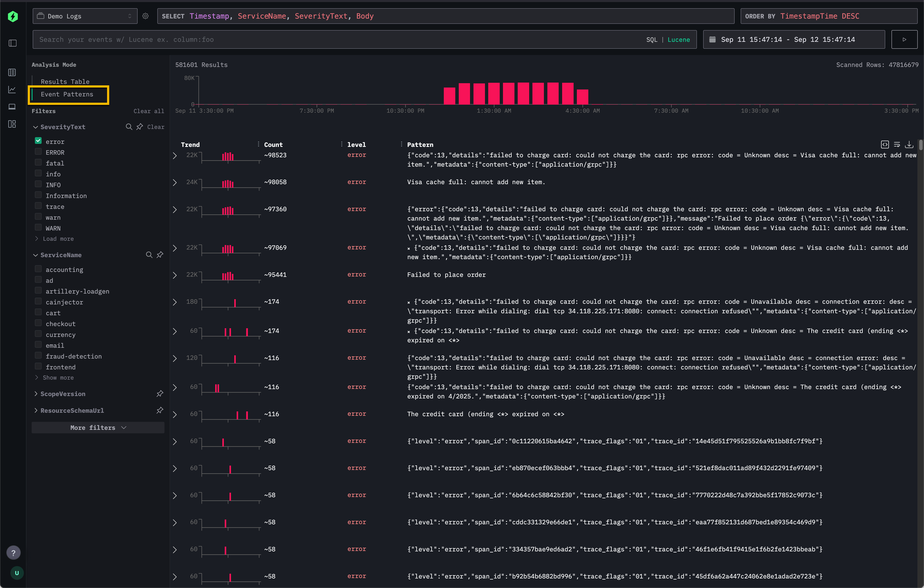The width and height of the screenshot is (924, 588).
Task: Open the settings gear next to Demo Logs
Action: point(145,16)
